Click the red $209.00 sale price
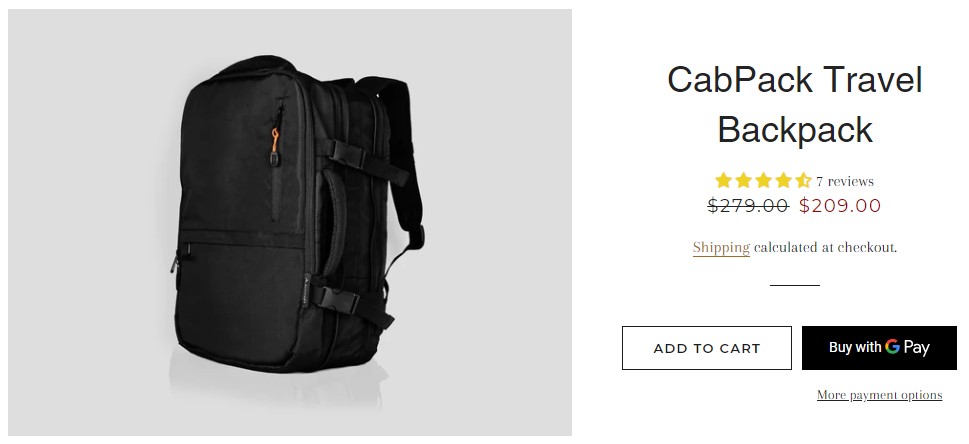The height and width of the screenshot is (444, 969). (x=839, y=205)
